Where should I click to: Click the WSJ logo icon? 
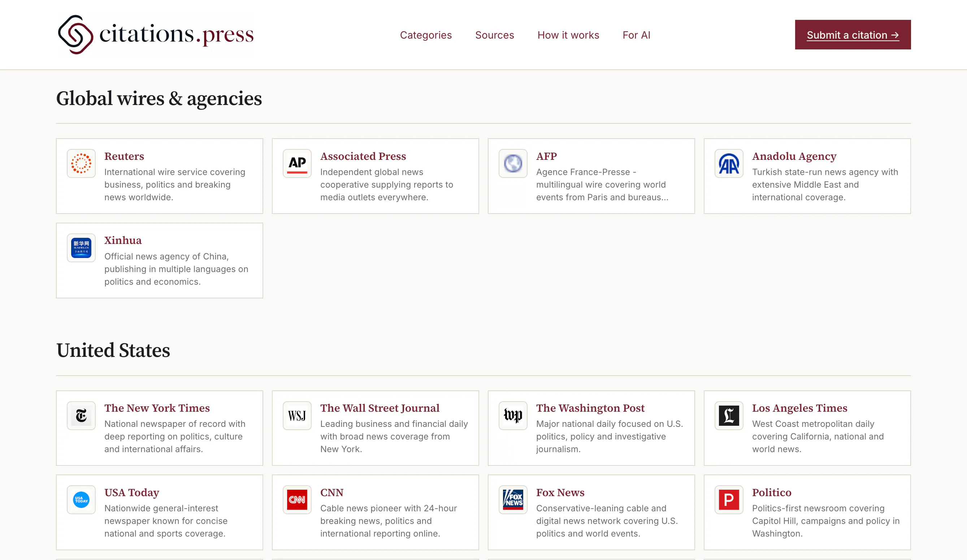coord(297,415)
